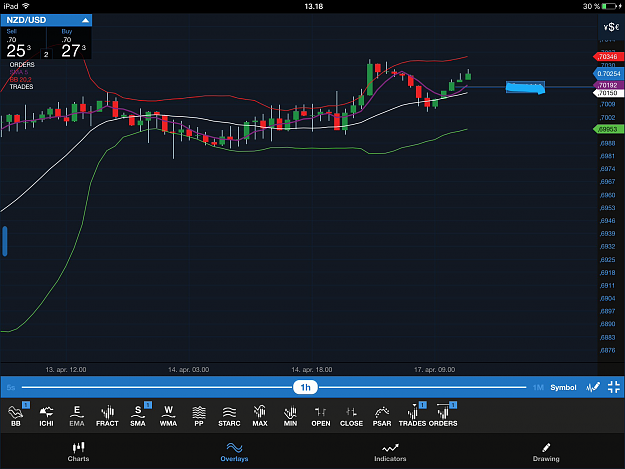The height and width of the screenshot is (469, 625).
Task: Expand the NZD/USD symbol dropdown
Action: coord(46,20)
